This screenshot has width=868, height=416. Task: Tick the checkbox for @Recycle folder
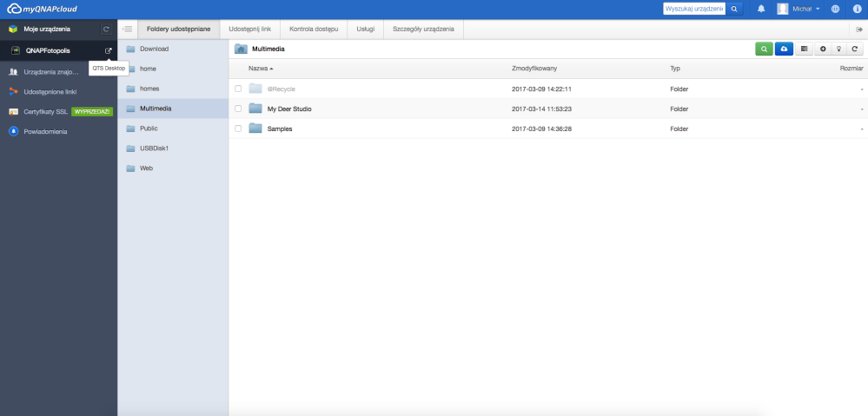pyautogui.click(x=238, y=89)
